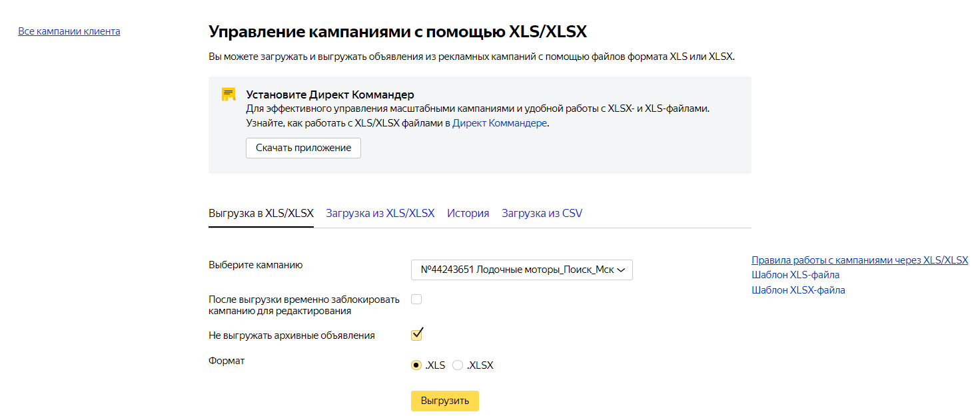Click the yellow Direct Commander icon

point(229,95)
